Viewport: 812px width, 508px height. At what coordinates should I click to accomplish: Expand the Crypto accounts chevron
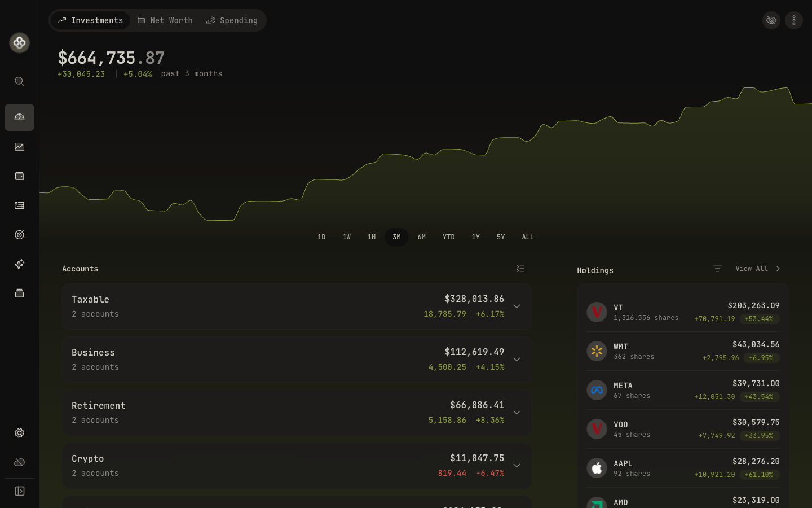point(517,466)
